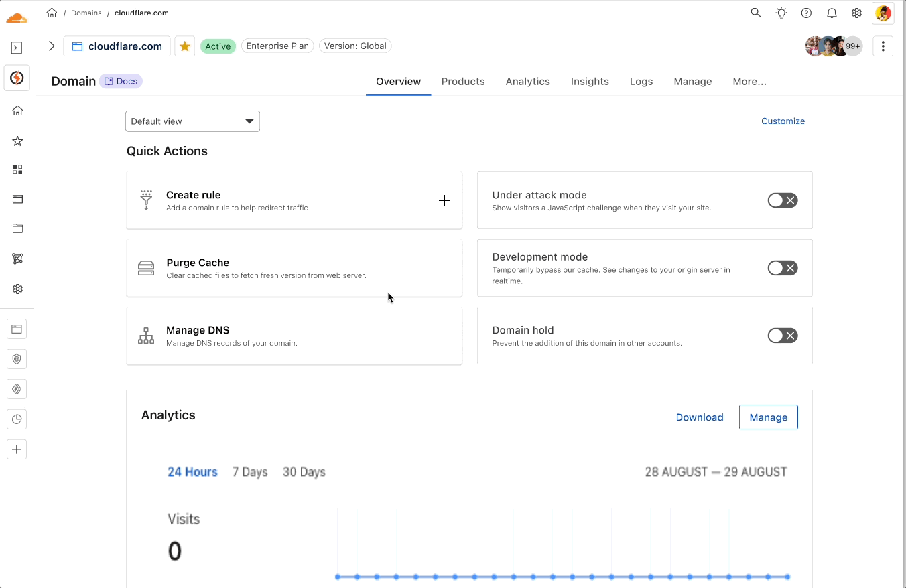The width and height of the screenshot is (906, 588).
Task: Open the three-dot more options menu
Action: tap(883, 46)
